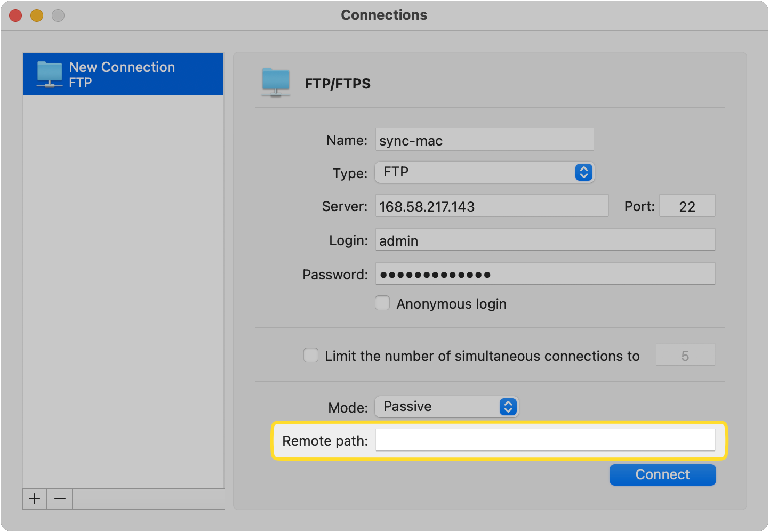Click the FTP/FTPS server icon in details pane

[275, 83]
